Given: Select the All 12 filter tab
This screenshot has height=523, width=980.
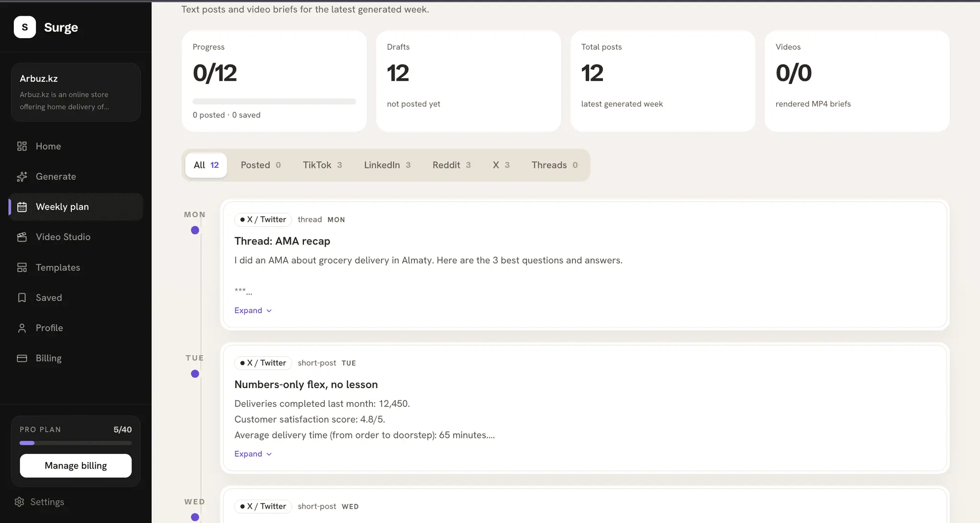Looking at the screenshot, I should click(x=206, y=165).
